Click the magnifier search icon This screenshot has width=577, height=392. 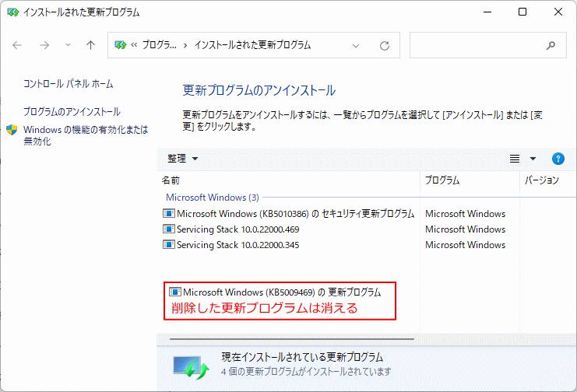click(551, 45)
